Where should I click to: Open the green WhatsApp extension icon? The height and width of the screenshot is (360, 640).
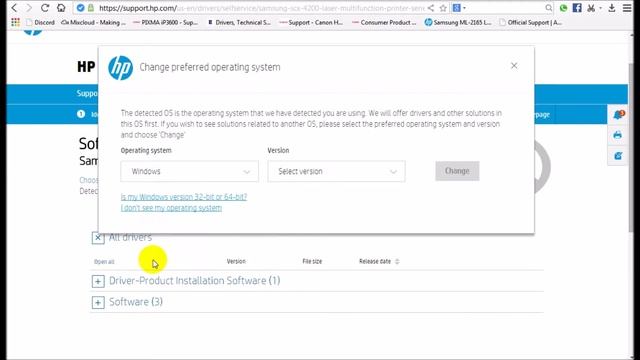point(563,8)
